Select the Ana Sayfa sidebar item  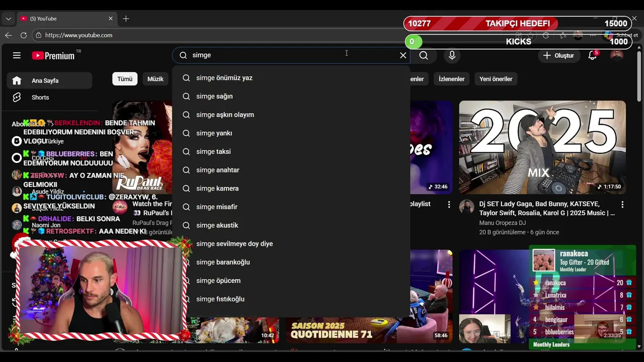point(49,80)
